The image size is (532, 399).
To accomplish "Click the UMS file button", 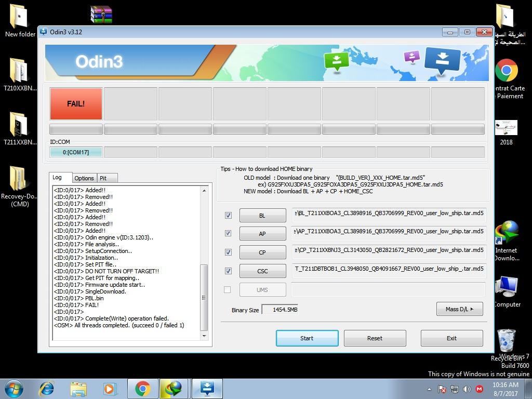I will click(262, 290).
